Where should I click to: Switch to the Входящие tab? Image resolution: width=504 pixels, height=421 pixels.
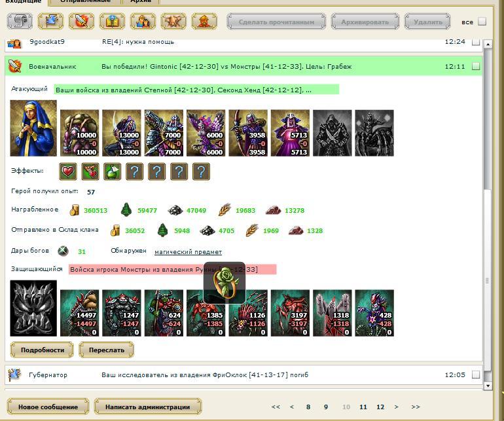coord(23,1)
